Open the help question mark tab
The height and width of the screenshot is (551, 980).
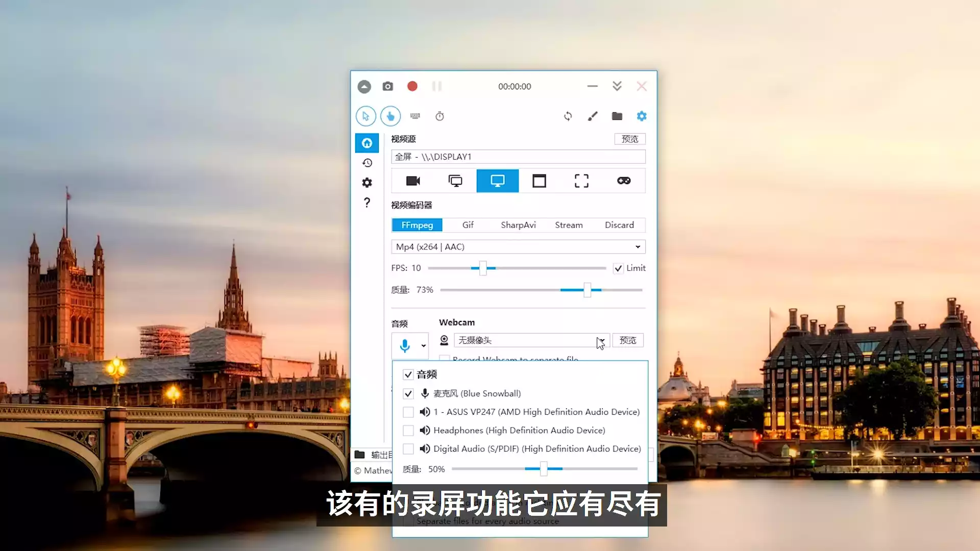pyautogui.click(x=367, y=203)
